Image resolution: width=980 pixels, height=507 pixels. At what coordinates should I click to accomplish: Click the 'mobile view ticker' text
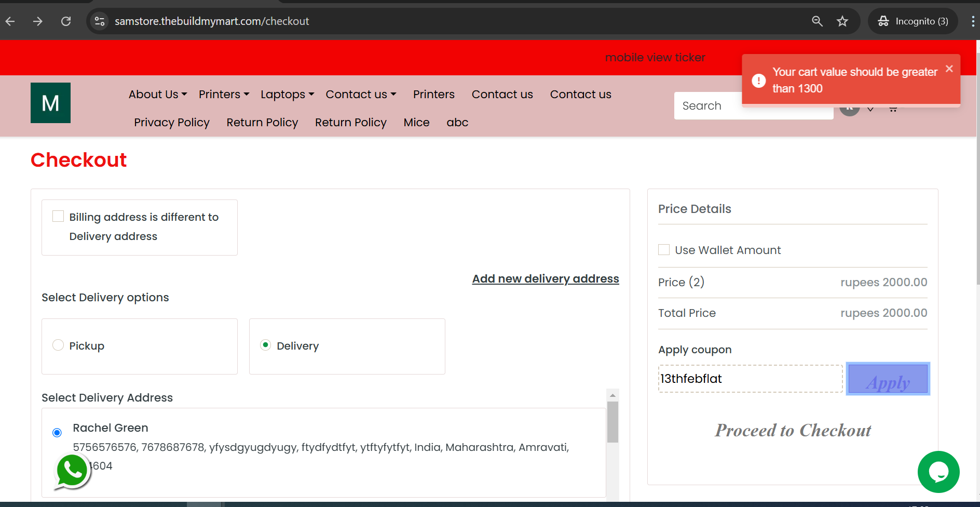point(655,58)
